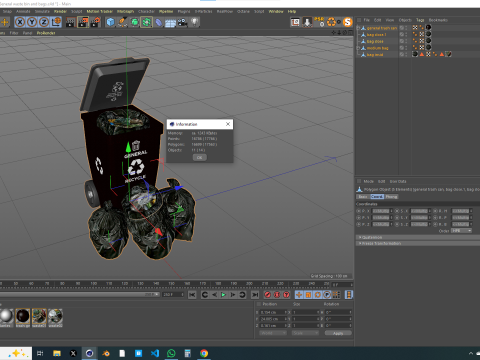Viewport: 480px width, 360px height.
Task: Click the orange S plugin icon
Action: click(347, 22)
